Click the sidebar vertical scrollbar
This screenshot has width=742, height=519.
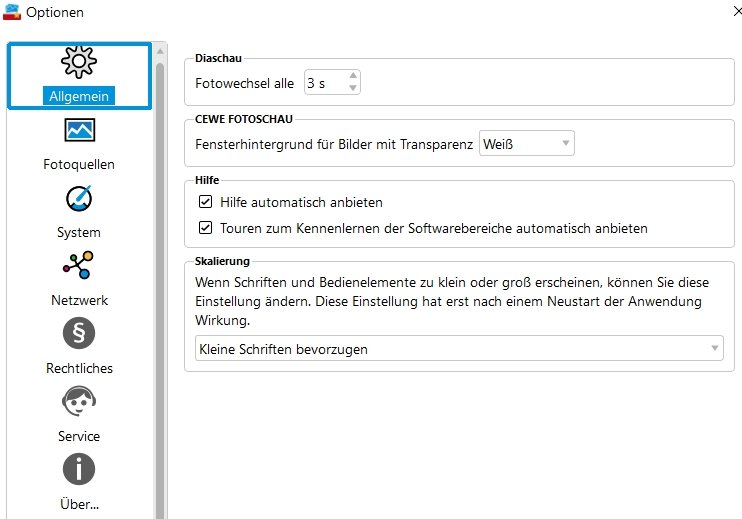pos(160,290)
